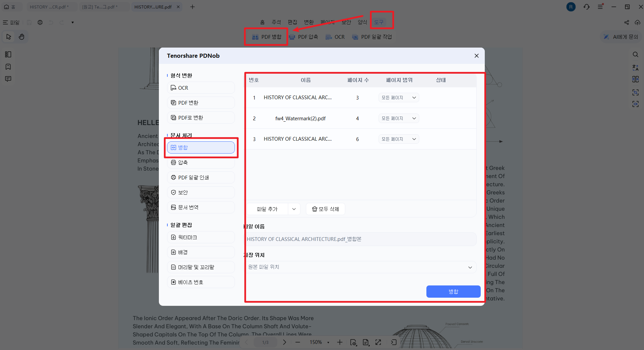Expand the 파일 추가 dropdown arrow

294,209
